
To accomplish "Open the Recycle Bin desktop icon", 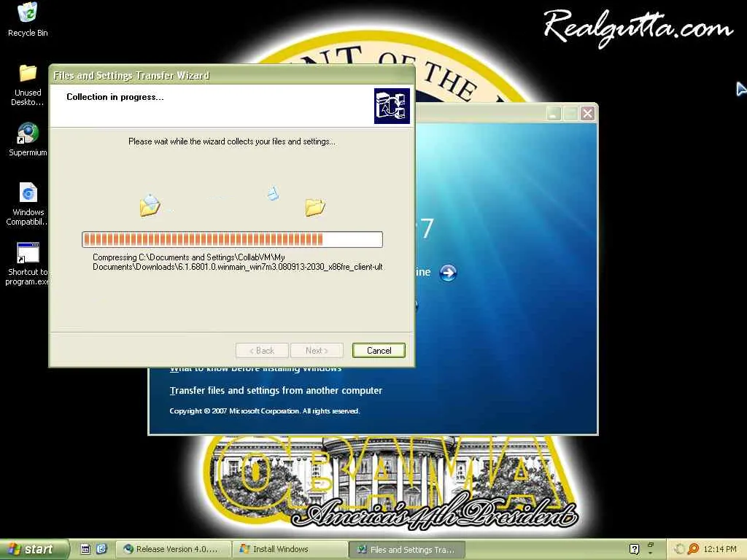I will pos(28,19).
